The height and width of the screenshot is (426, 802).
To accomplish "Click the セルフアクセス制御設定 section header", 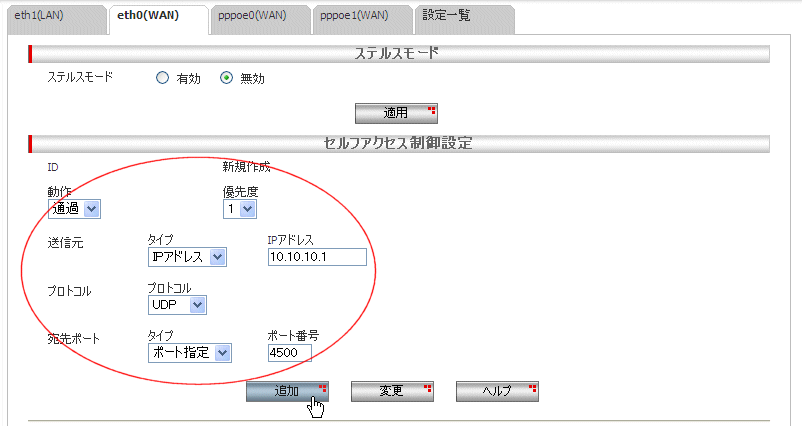I will coord(399,144).
